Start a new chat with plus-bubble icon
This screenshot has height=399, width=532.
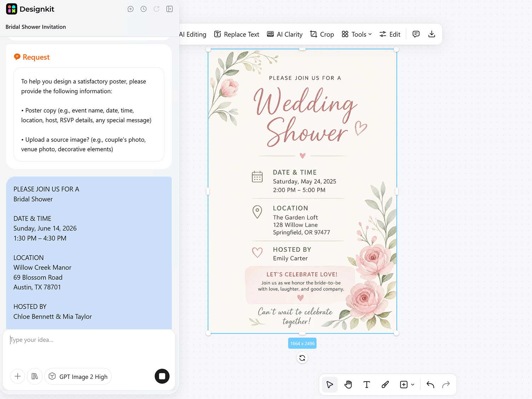pos(131,9)
